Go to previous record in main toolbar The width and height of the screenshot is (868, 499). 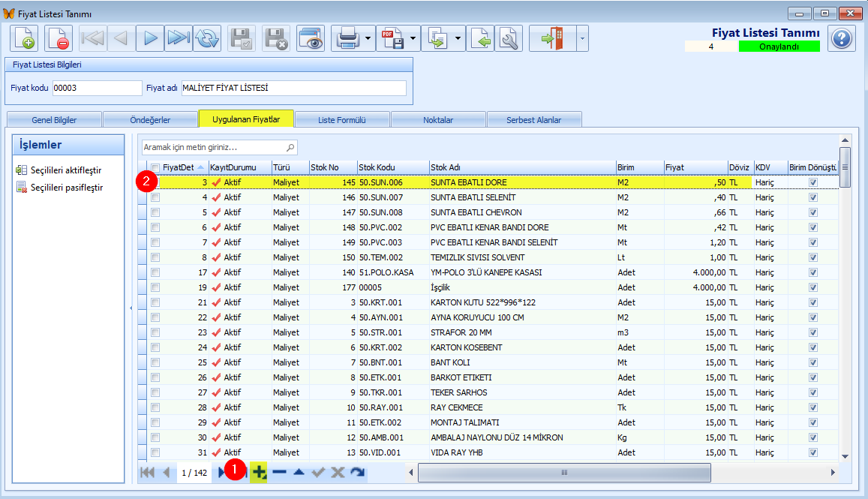coord(121,38)
